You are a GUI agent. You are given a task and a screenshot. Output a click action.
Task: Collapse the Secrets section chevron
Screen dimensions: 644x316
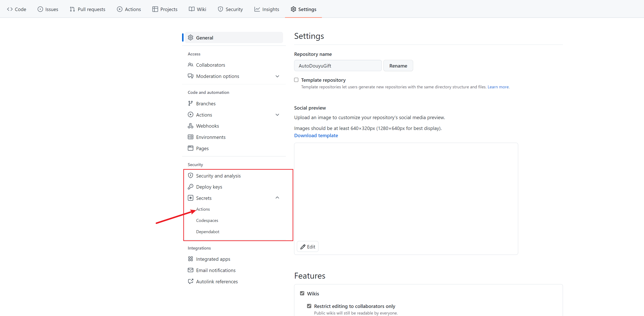pos(277,198)
